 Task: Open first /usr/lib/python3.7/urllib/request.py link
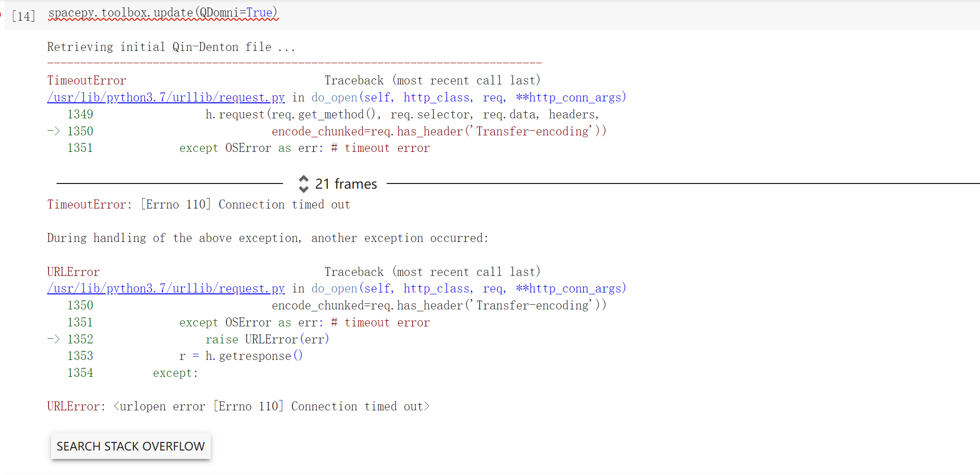[x=166, y=97]
